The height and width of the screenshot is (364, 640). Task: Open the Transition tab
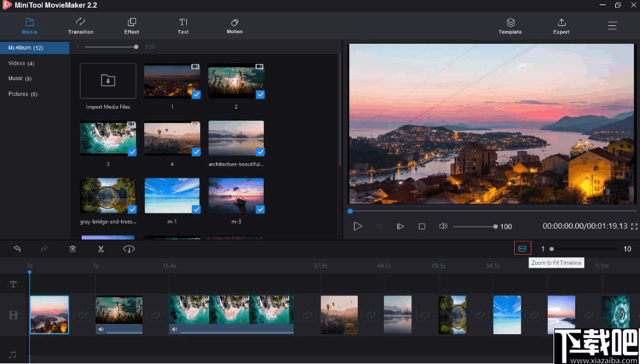click(81, 26)
